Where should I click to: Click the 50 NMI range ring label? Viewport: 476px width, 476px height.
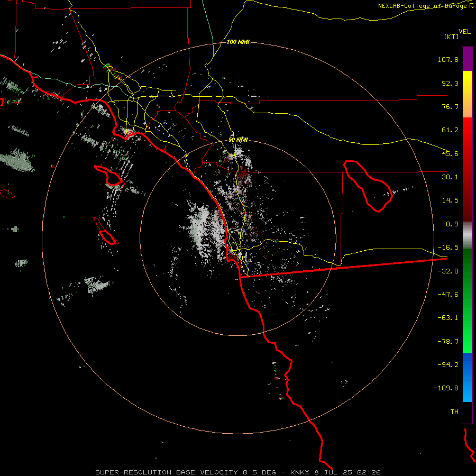point(238,140)
